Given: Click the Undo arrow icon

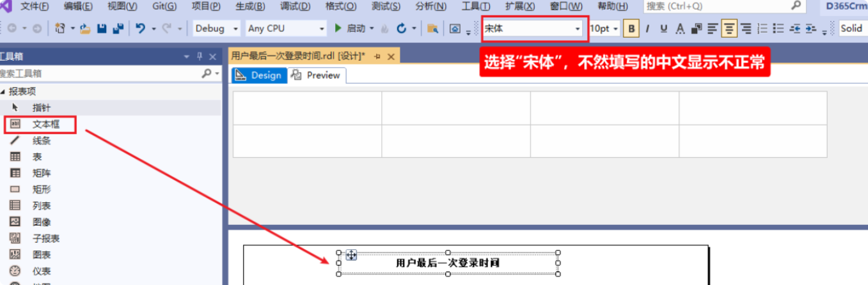Looking at the screenshot, I should 141,29.
